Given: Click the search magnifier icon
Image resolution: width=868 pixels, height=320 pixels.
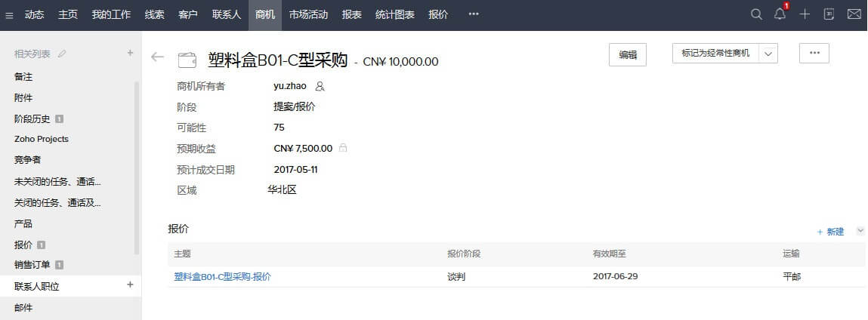Looking at the screenshot, I should pyautogui.click(x=756, y=15).
